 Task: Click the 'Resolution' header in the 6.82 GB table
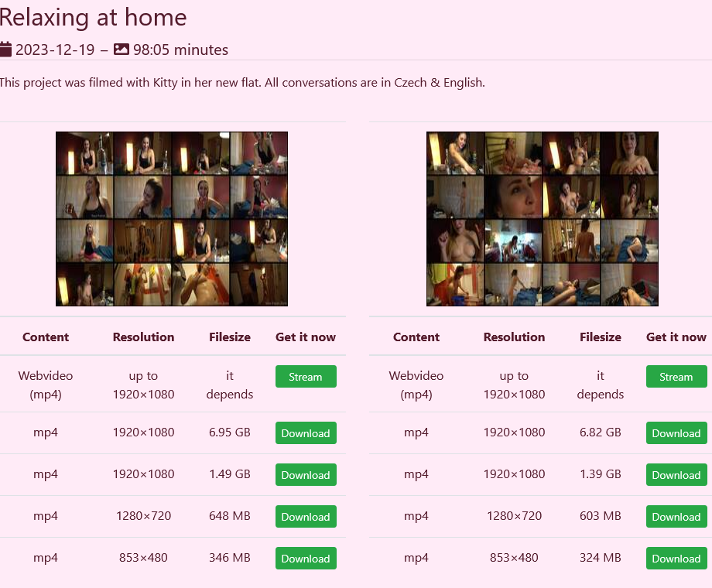[514, 337]
